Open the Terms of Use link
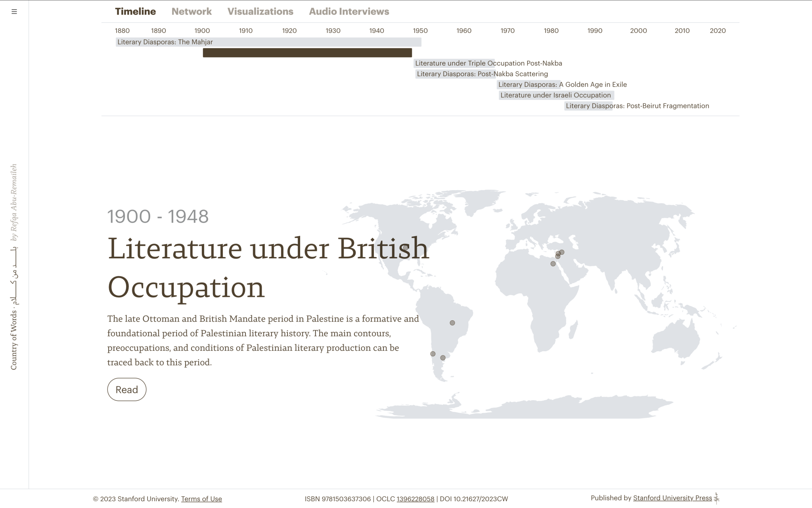 [201, 499]
